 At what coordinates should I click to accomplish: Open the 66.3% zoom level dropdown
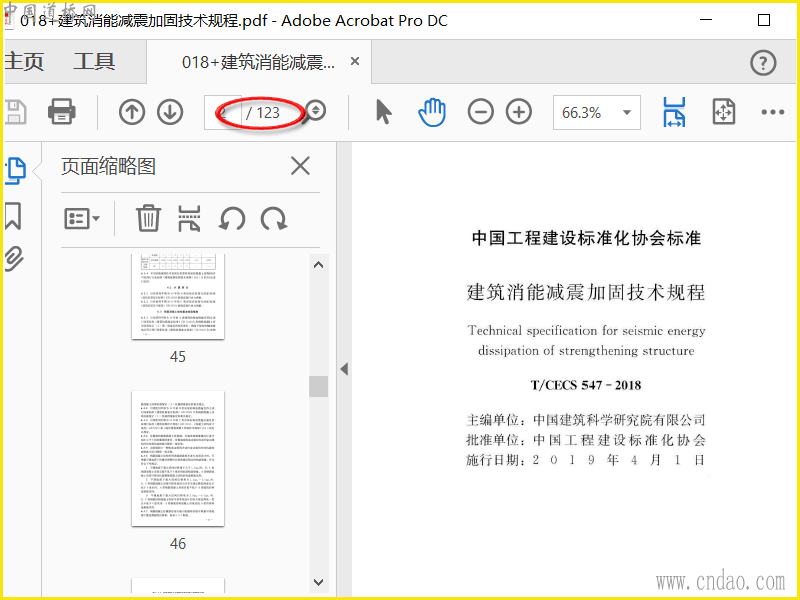click(x=596, y=112)
